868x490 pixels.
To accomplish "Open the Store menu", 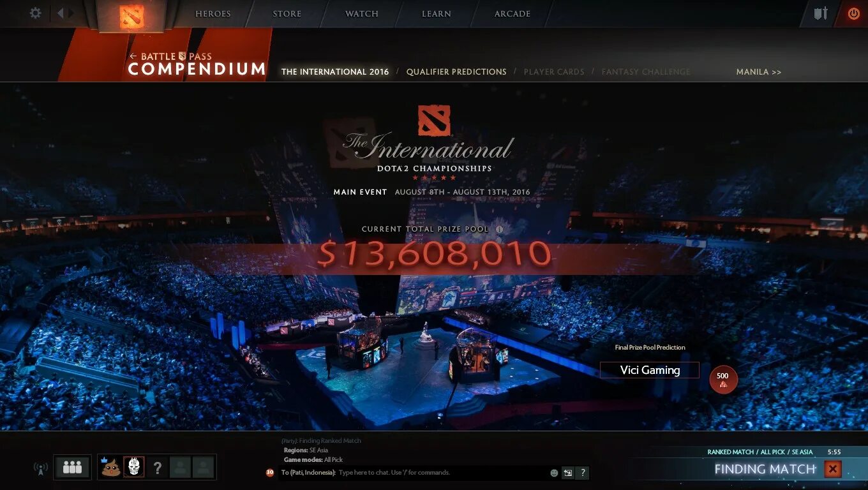I will tap(287, 13).
